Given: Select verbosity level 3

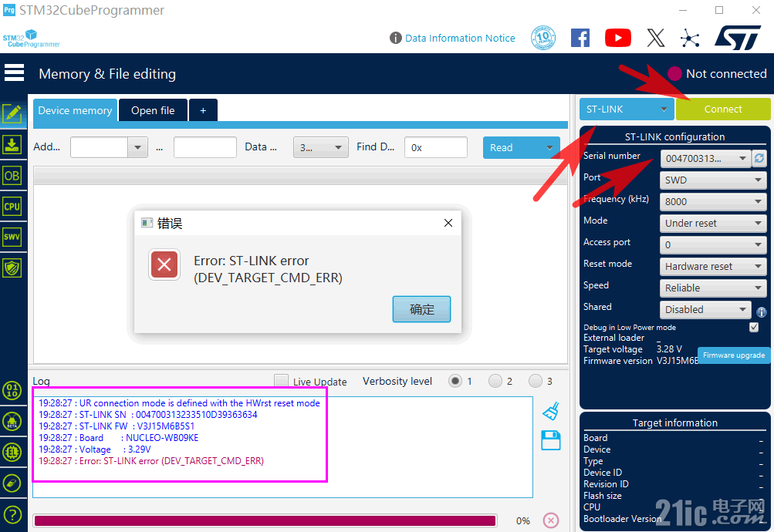Looking at the screenshot, I should coord(535,381).
